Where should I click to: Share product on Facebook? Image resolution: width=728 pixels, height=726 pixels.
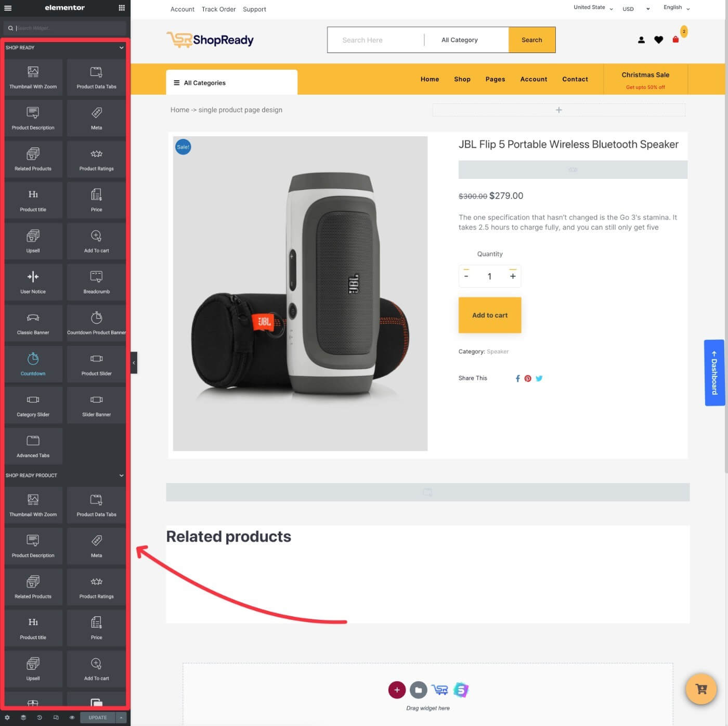[517, 379]
